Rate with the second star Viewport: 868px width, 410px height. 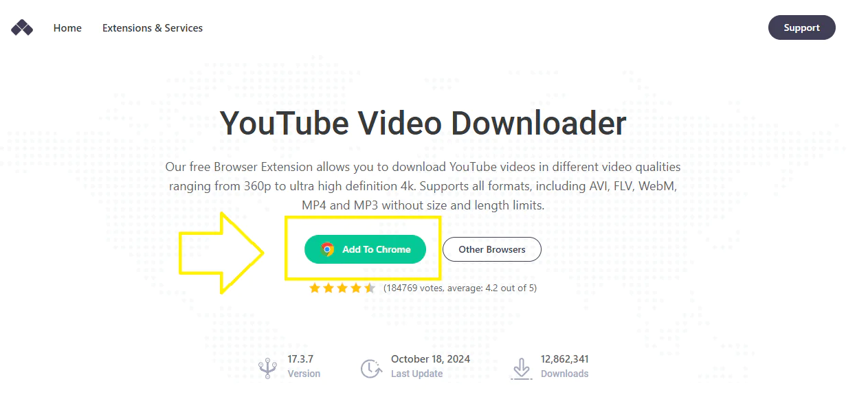pyautogui.click(x=329, y=288)
